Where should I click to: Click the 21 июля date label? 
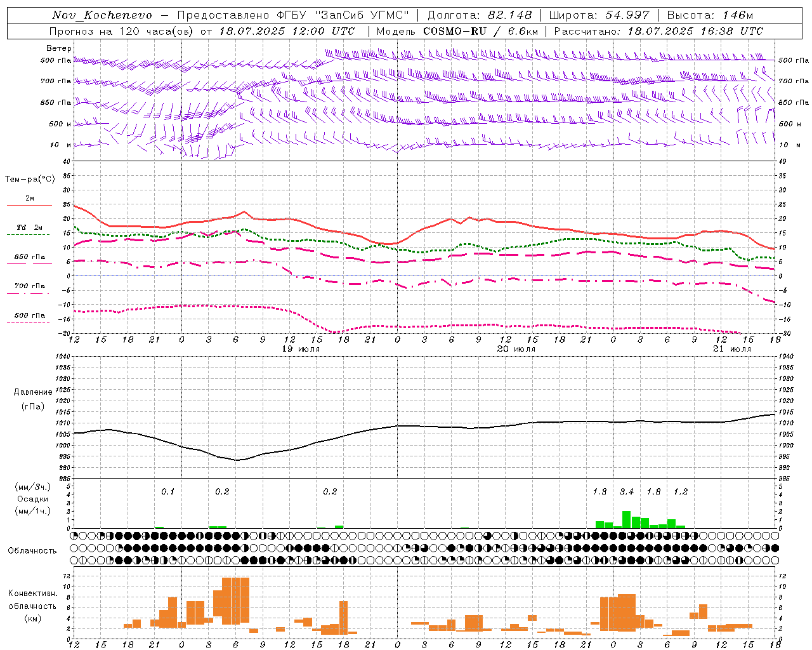(x=732, y=348)
